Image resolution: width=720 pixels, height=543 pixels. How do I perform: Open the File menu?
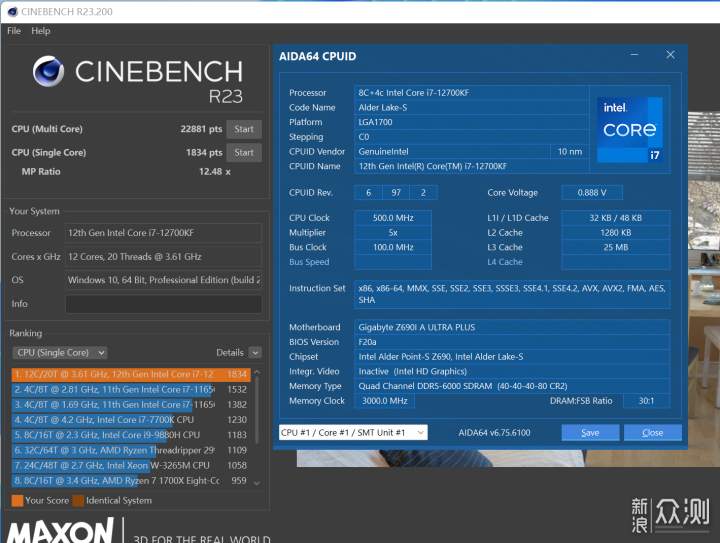click(x=14, y=31)
